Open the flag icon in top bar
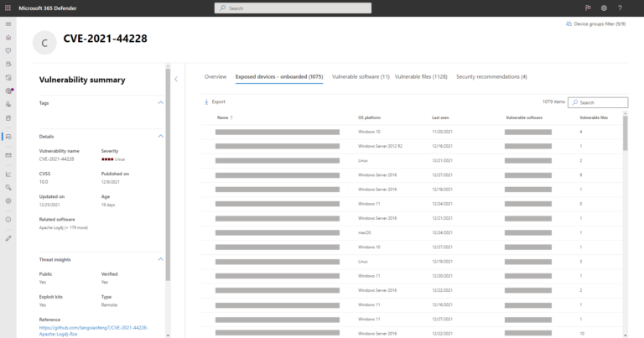The height and width of the screenshot is (338, 644). pos(587,8)
